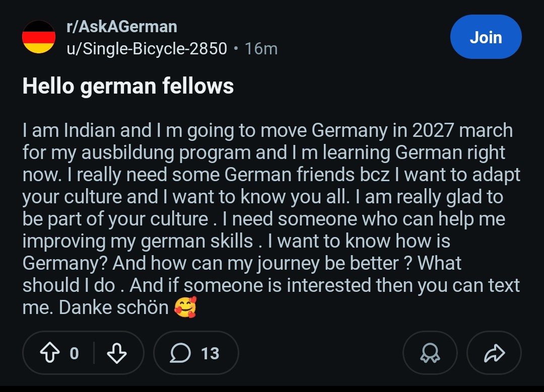Viewport: 544px width, 392px height.
Task: Open the German flag community avatar
Action: (x=39, y=37)
